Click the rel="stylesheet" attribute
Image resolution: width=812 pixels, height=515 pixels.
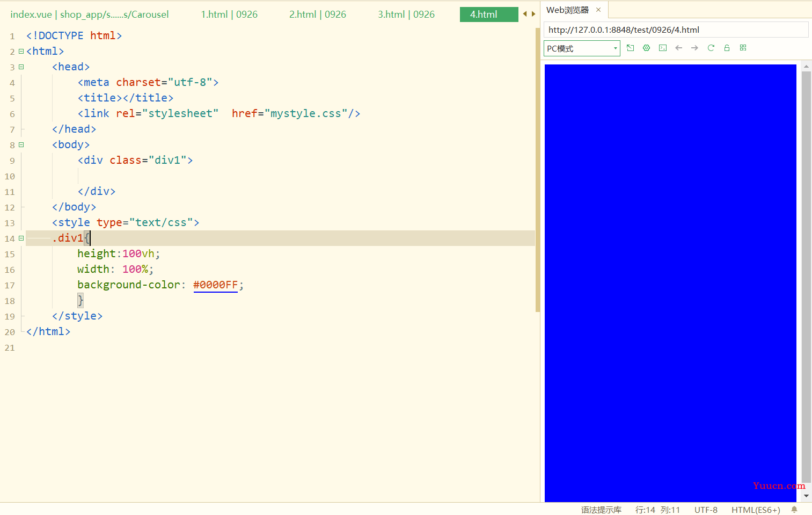(x=167, y=113)
